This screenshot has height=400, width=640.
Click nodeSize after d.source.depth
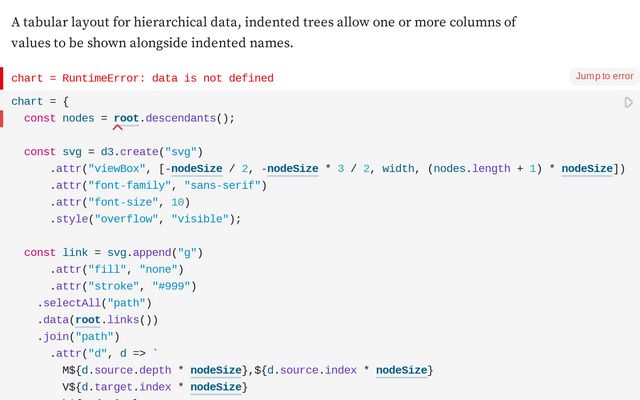pos(216,370)
